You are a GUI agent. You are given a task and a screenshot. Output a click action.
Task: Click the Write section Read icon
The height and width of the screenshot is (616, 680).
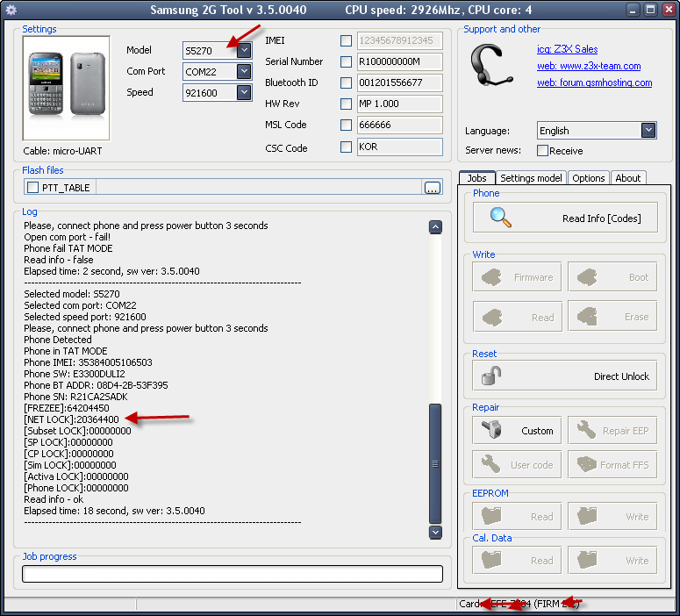pyautogui.click(x=492, y=317)
